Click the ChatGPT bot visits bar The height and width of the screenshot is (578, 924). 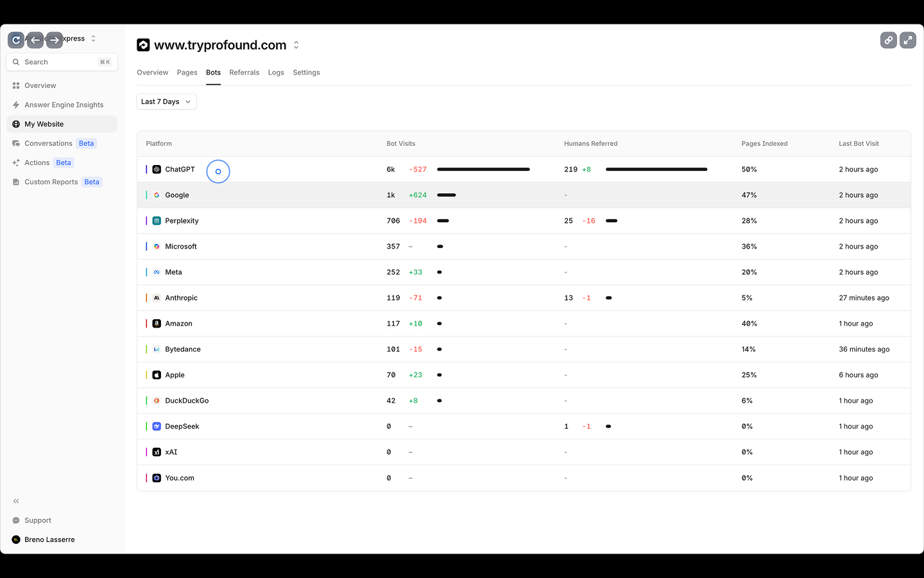pos(483,170)
